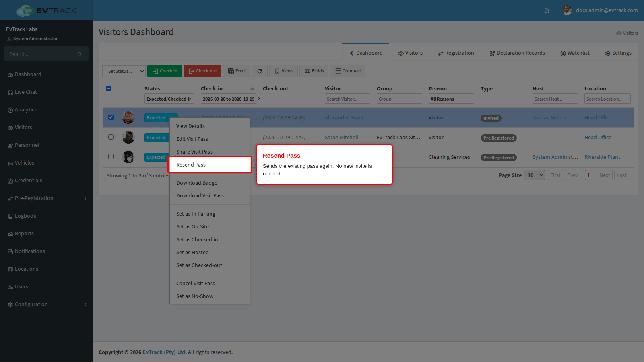Click the refresh icon in the toolbar
The image size is (644, 362).
(260, 71)
